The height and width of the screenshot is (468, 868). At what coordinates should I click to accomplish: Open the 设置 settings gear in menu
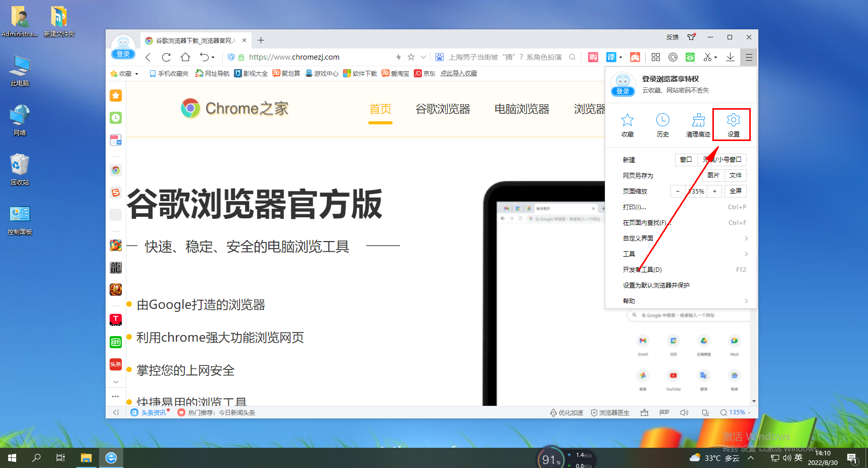coord(733,125)
